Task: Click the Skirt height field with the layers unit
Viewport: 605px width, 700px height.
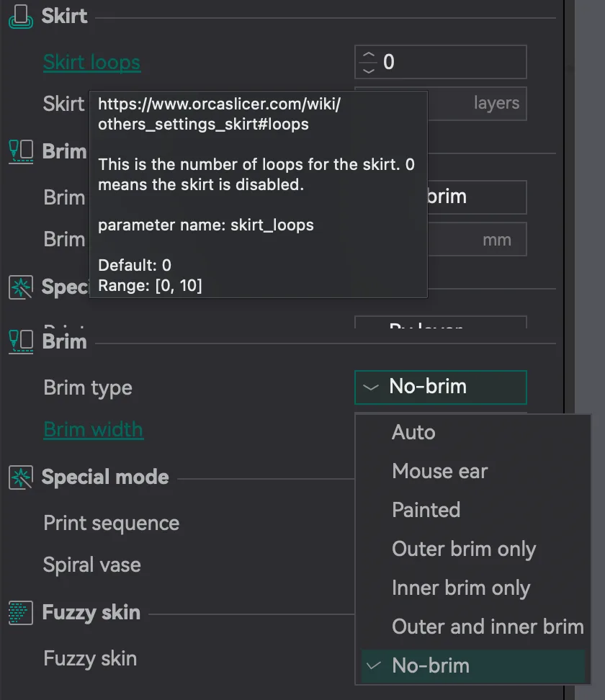Action: click(x=478, y=104)
